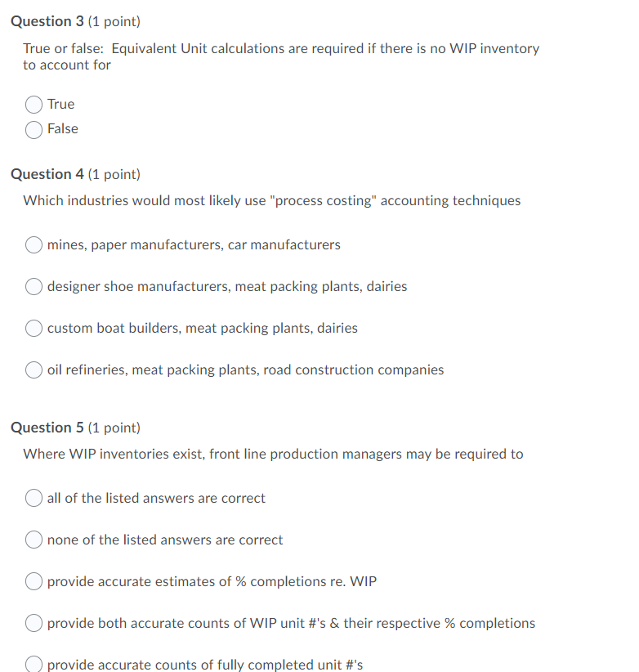The height and width of the screenshot is (672, 639).
Task: Select 'provide both accurate counts of WIP unit #'s' option
Action: (x=34, y=622)
